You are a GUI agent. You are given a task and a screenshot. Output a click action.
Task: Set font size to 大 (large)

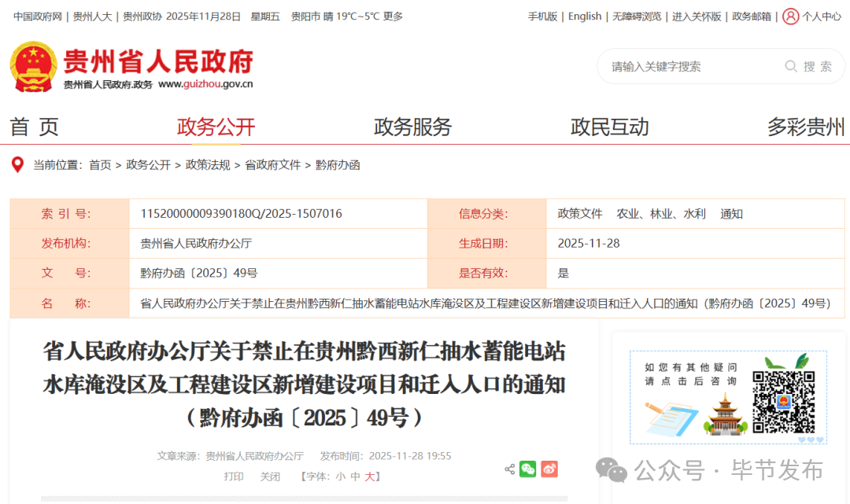click(x=369, y=476)
